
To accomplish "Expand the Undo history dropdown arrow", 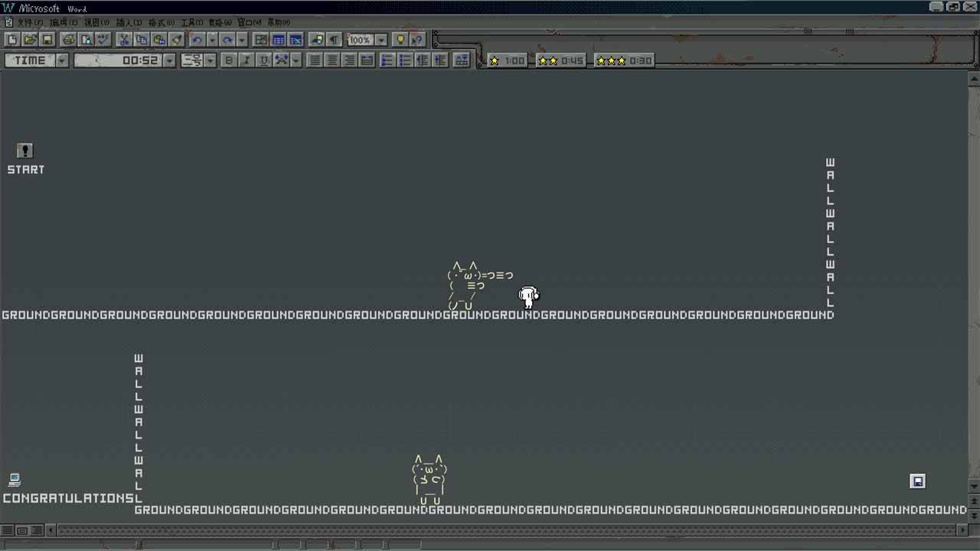I will coord(212,40).
